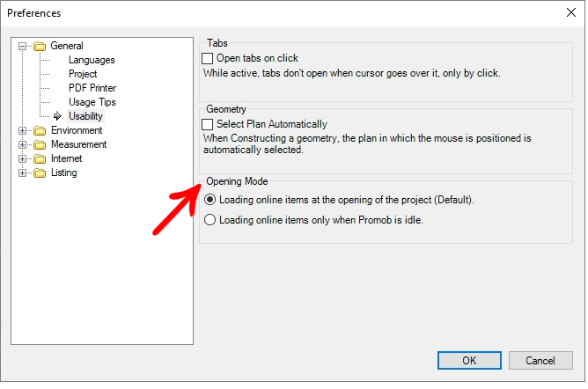Click the General folder icon

point(40,46)
